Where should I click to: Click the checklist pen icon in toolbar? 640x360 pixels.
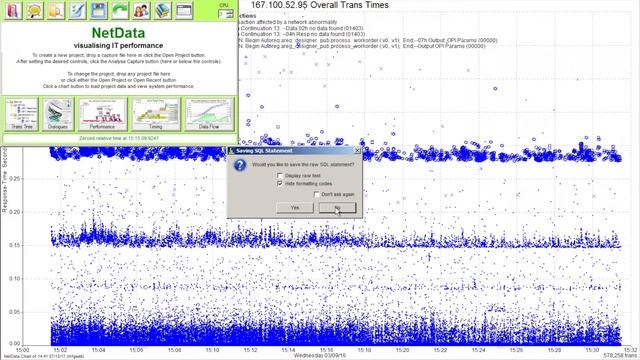77,10
